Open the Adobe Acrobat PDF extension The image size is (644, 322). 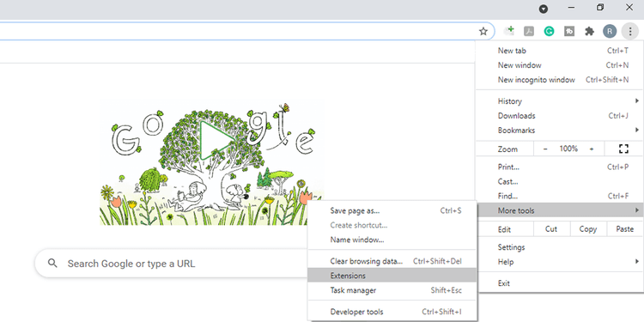[529, 31]
